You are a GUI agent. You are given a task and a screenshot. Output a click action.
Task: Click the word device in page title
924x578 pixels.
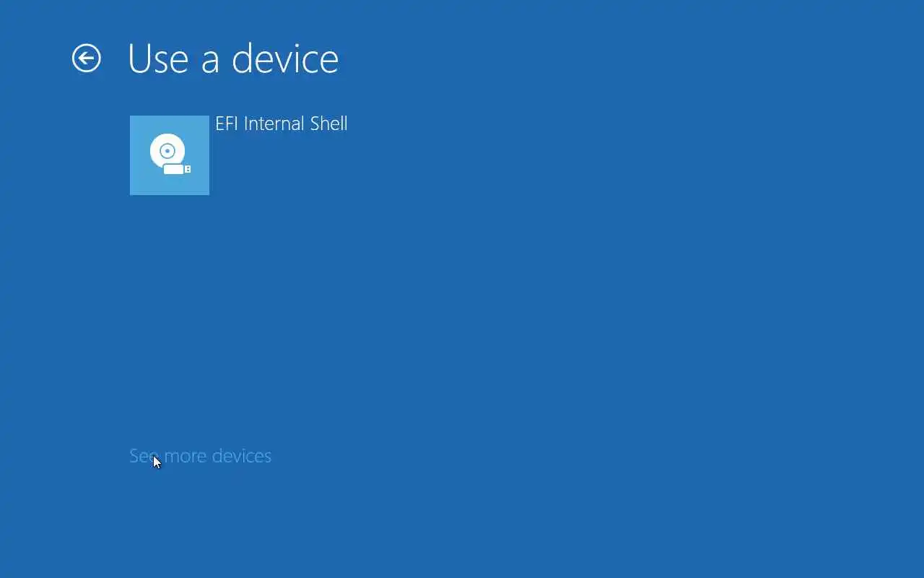click(285, 59)
